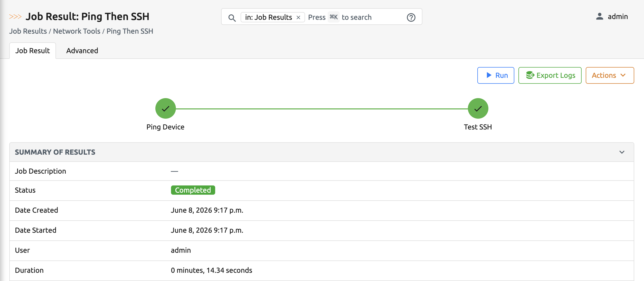Click the Export Logs database icon
The height and width of the screenshot is (281, 644).
[530, 75]
